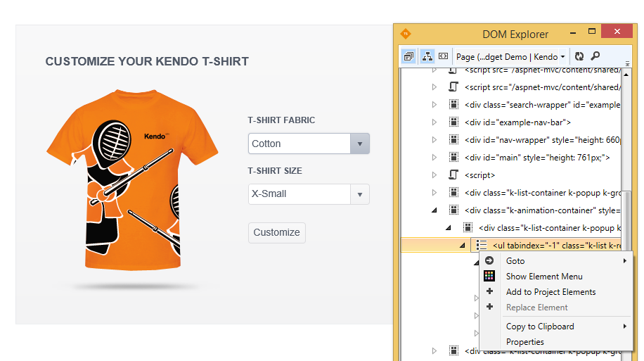
Task: Click the scrollbar up arrow in DOM Explorer
Action: (x=626, y=75)
